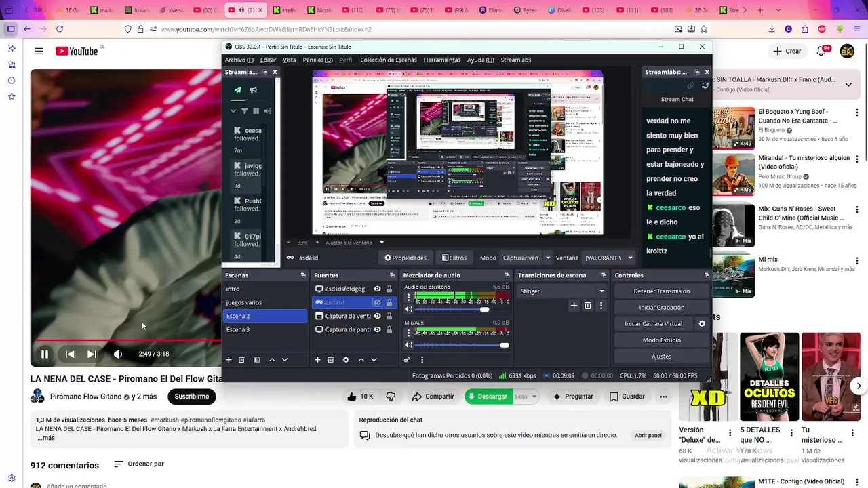Delete the selected scene in Escenas
Image resolution: width=868 pixels, height=488 pixels.
pos(241,360)
